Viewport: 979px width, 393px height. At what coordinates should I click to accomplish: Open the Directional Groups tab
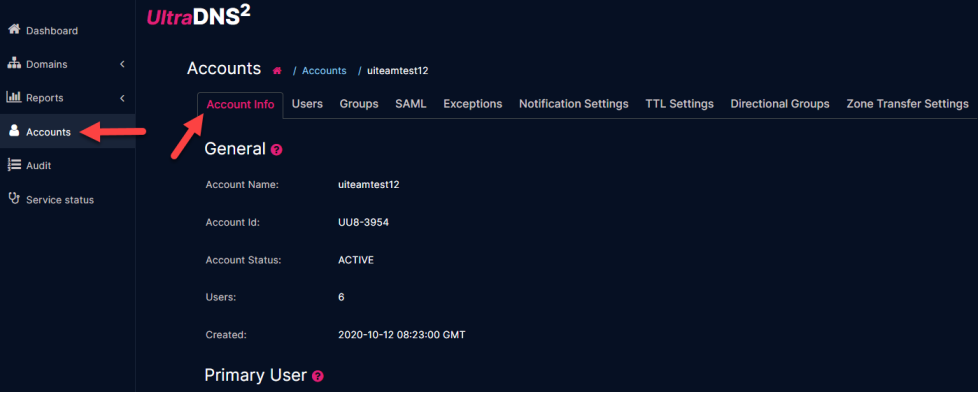point(780,104)
